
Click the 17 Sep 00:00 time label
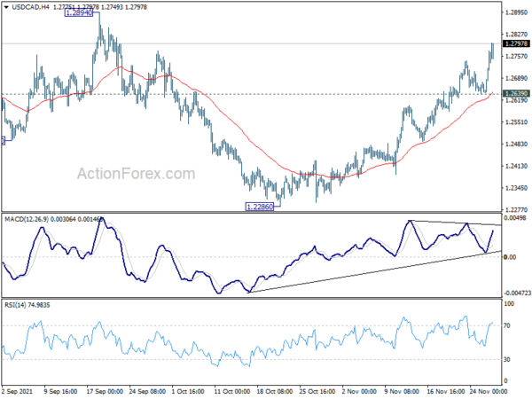point(105,392)
